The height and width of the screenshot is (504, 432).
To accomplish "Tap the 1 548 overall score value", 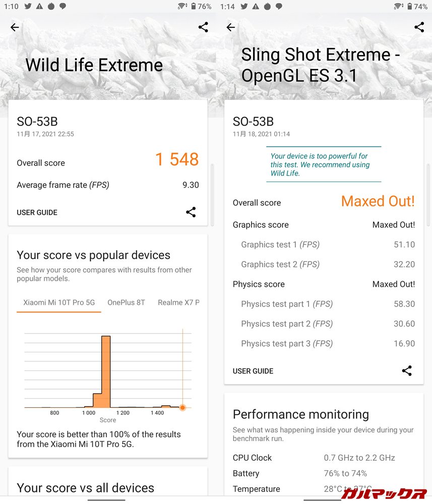I will coord(176,160).
